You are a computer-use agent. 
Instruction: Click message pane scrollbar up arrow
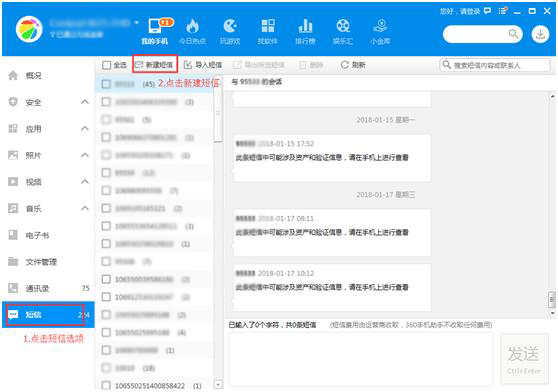tap(552, 96)
